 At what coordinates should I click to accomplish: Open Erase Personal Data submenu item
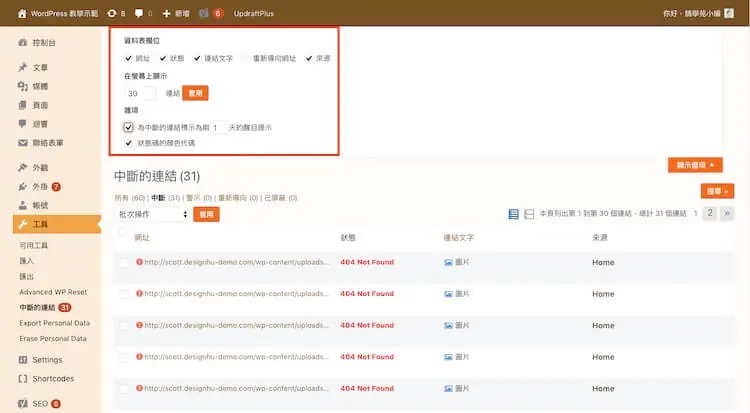tap(53, 338)
